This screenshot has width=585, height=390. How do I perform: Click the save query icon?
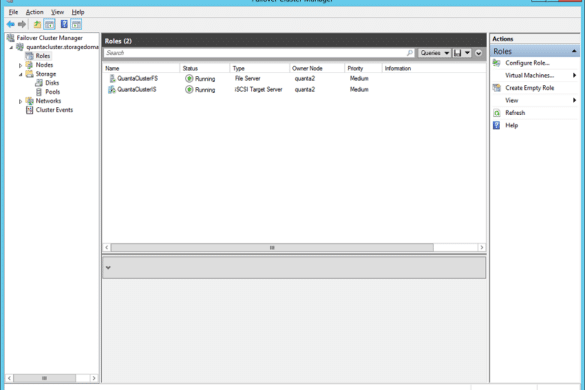tap(457, 53)
